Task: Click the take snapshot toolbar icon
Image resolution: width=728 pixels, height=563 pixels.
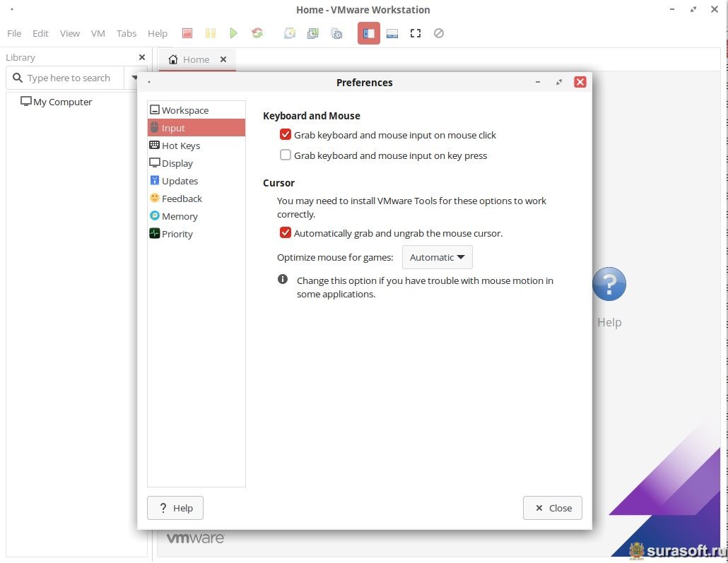Action: pos(290,33)
